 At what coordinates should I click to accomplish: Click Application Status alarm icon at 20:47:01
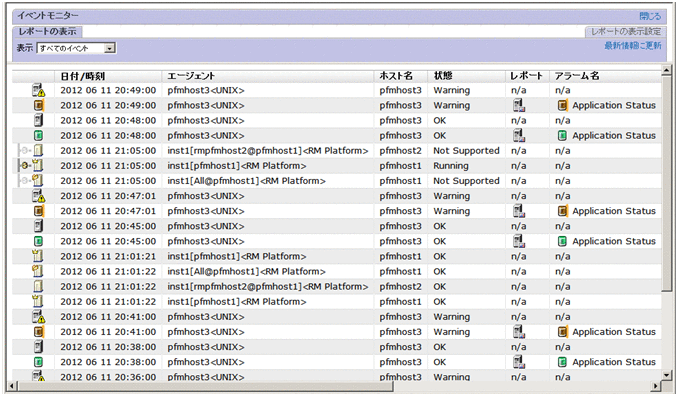coord(562,211)
